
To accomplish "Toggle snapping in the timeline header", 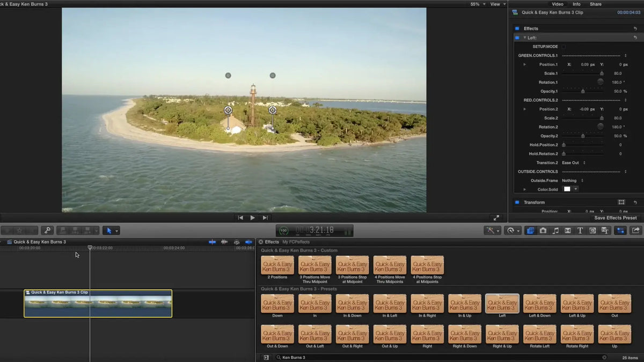I will coord(248,242).
